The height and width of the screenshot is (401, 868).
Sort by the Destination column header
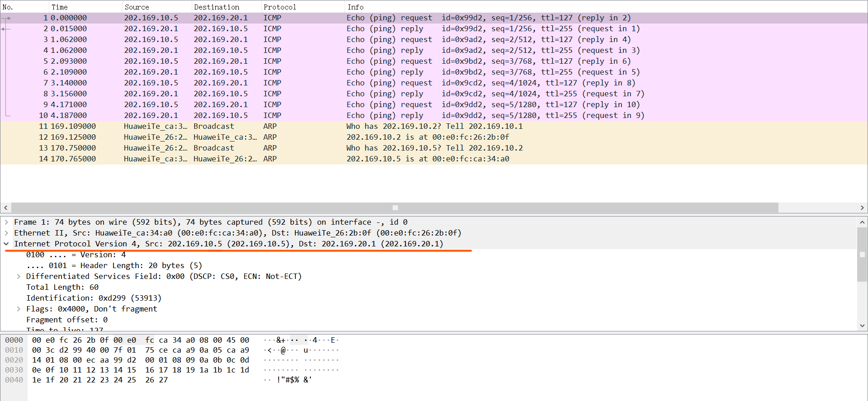tap(227, 7)
